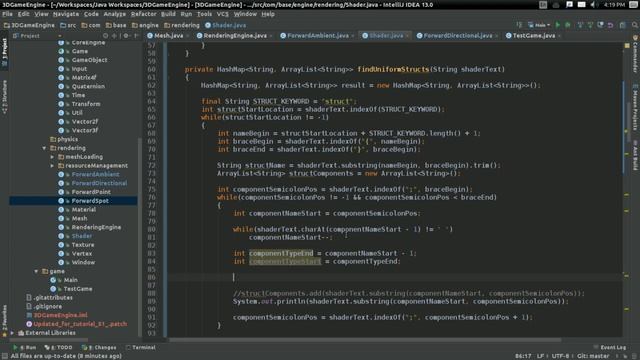
Task: Start debugging with the green bug icon
Action: (x=568, y=25)
